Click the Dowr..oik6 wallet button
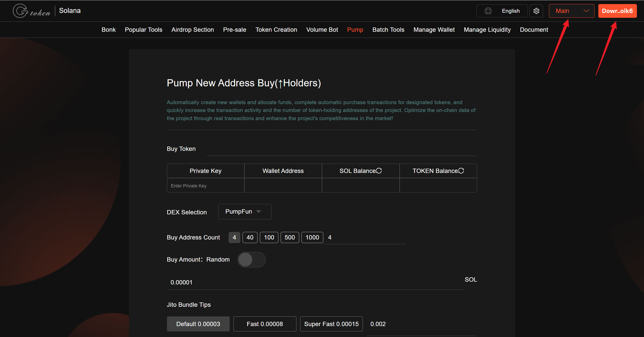The height and width of the screenshot is (337, 644). 617,11
